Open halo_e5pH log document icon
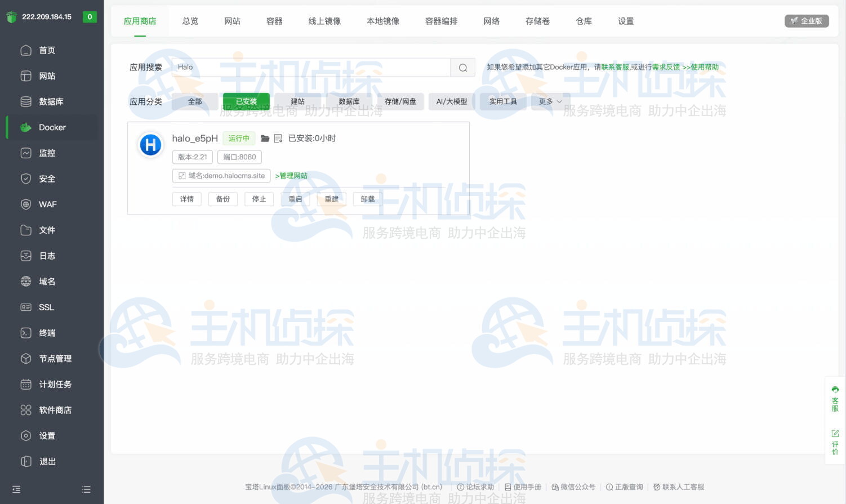The height and width of the screenshot is (504, 846). pos(278,139)
